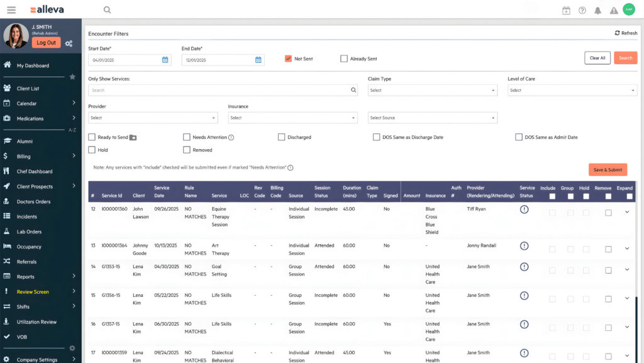This screenshot has height=363, width=644.
Task: Open the Utilization Review menu item
Action: 38,321
